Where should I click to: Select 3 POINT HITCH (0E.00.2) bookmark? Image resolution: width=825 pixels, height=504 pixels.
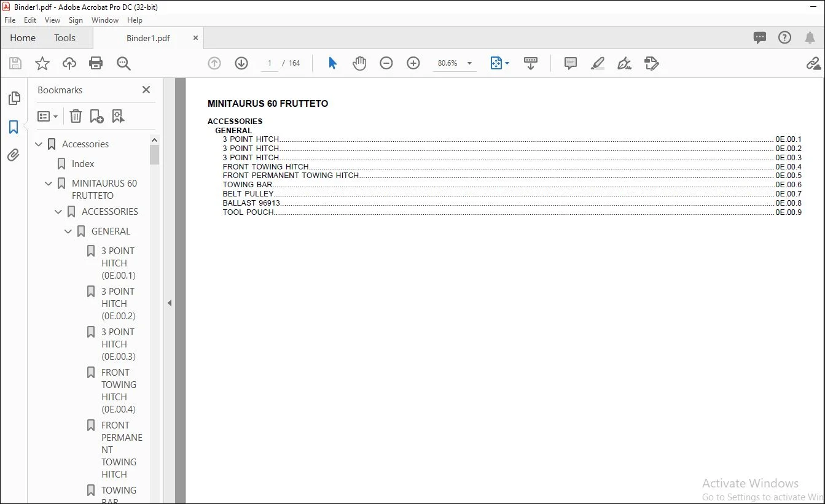[x=118, y=303]
